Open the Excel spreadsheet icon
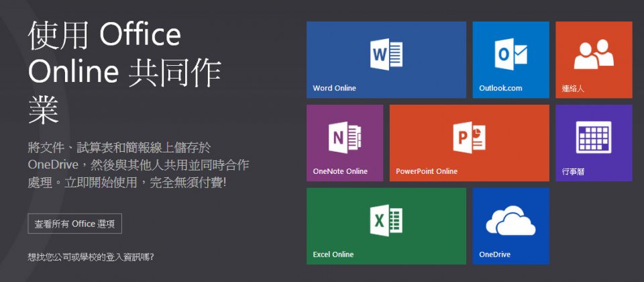 (386, 220)
